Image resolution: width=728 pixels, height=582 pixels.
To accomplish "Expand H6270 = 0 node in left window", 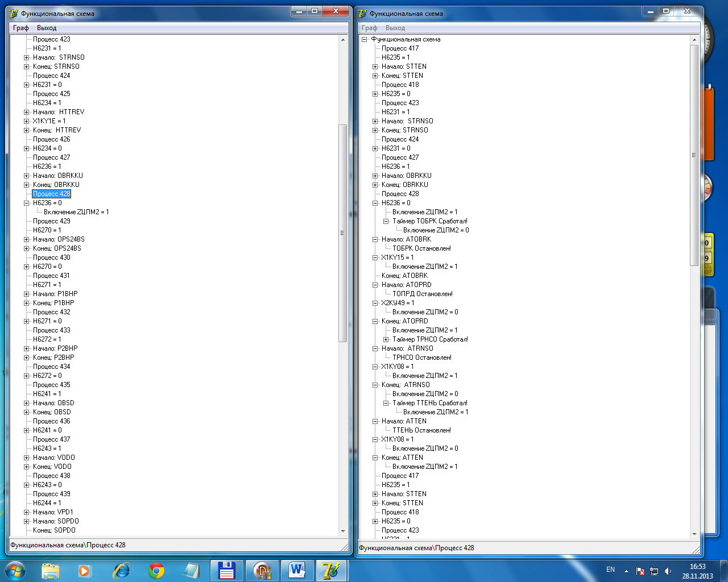I will [26, 267].
